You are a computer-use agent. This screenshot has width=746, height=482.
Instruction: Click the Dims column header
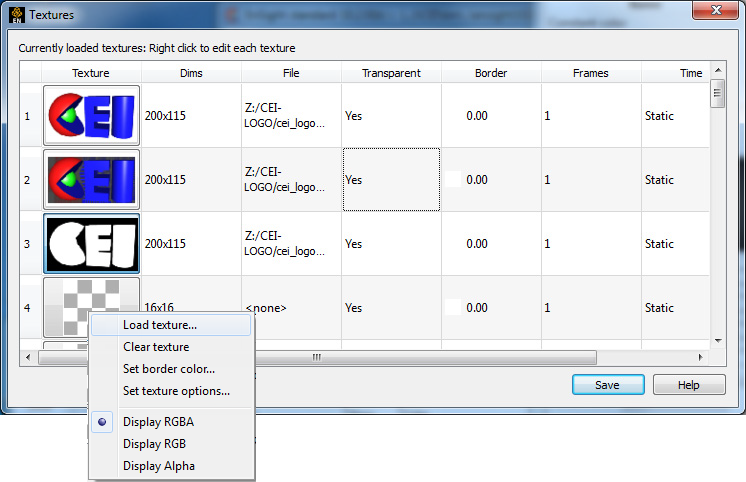click(191, 73)
